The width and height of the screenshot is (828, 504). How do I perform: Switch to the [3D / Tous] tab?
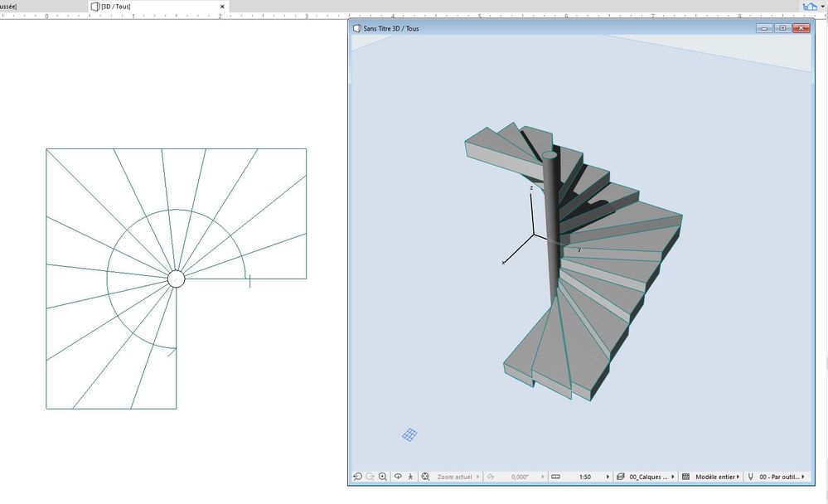pyautogui.click(x=114, y=6)
